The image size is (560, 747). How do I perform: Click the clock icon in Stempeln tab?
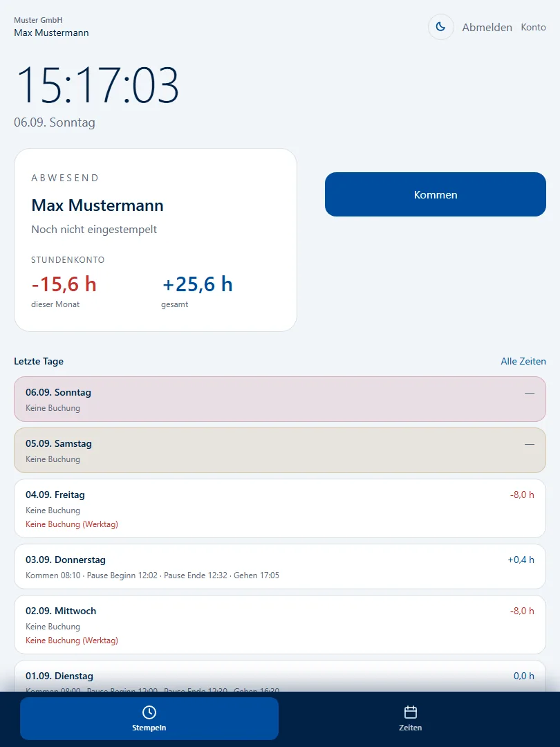coord(149,712)
